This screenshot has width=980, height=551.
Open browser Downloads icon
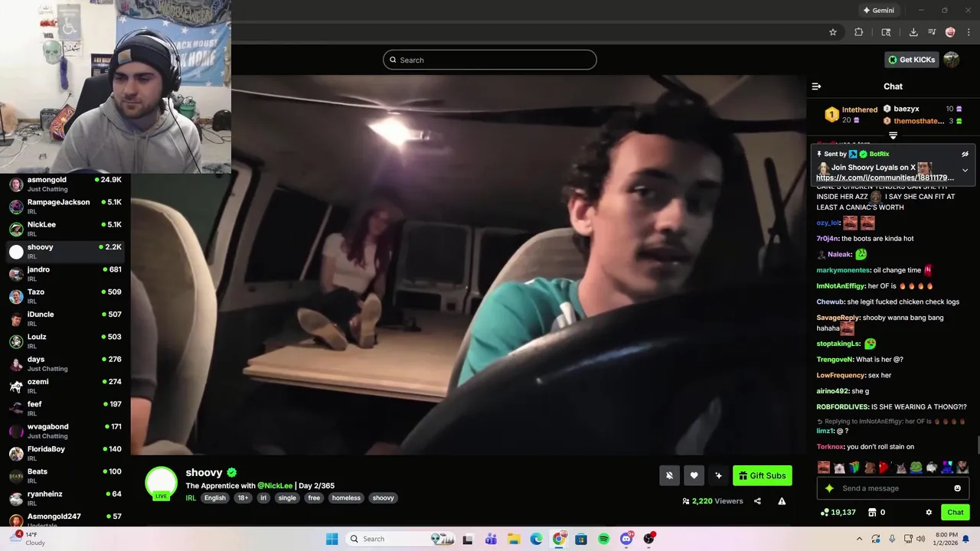pyautogui.click(x=913, y=32)
